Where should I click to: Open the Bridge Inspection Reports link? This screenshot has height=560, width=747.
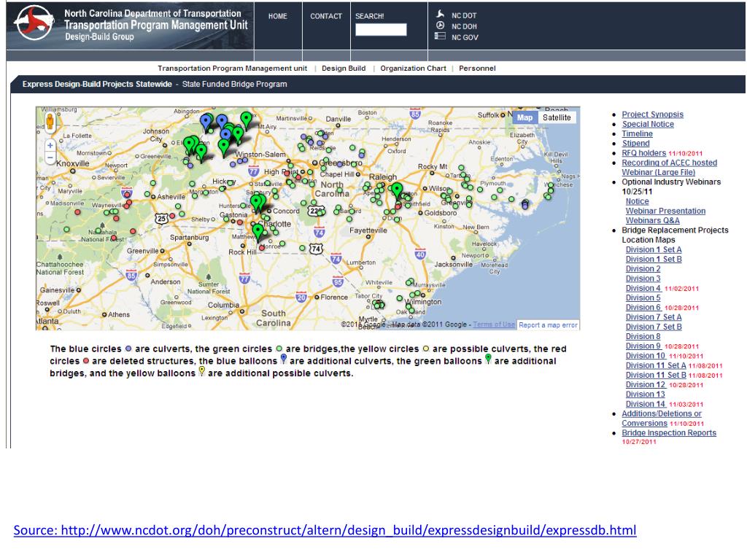669,432
